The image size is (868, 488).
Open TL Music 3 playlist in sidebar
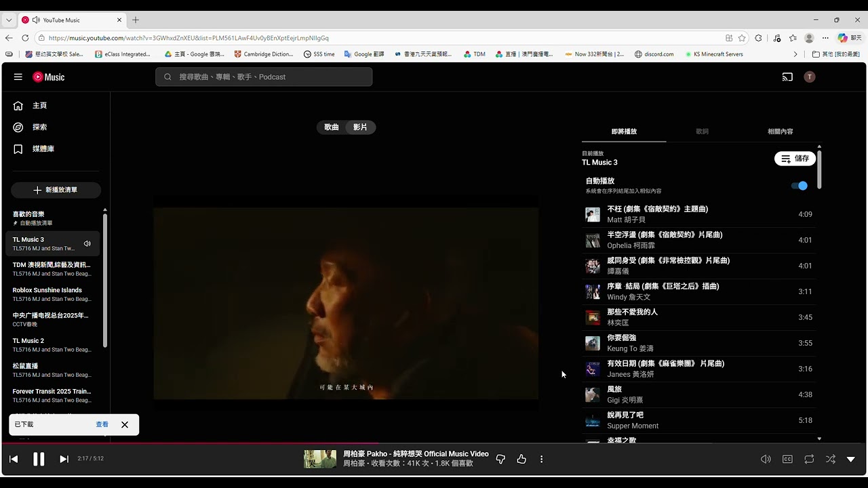pyautogui.click(x=53, y=244)
